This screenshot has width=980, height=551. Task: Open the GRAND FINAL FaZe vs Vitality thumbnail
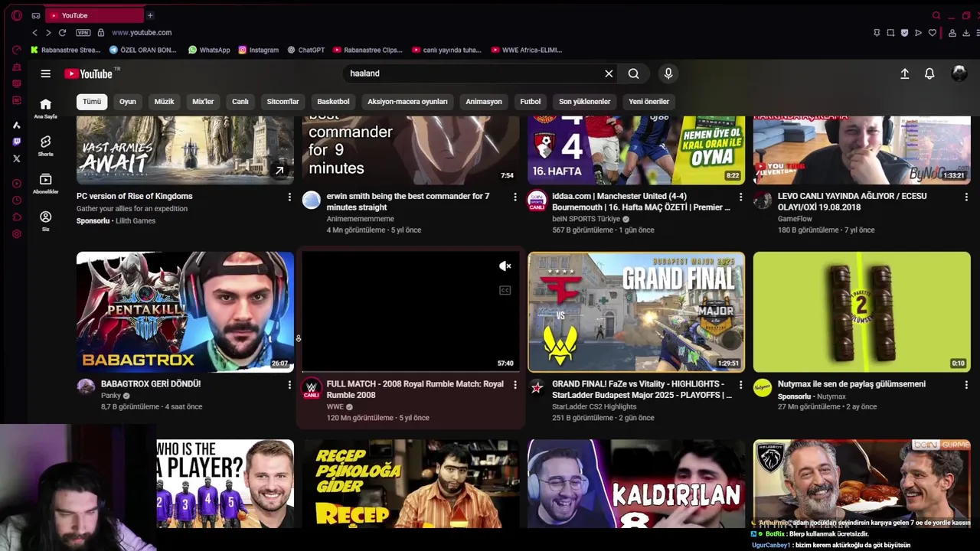[636, 312]
